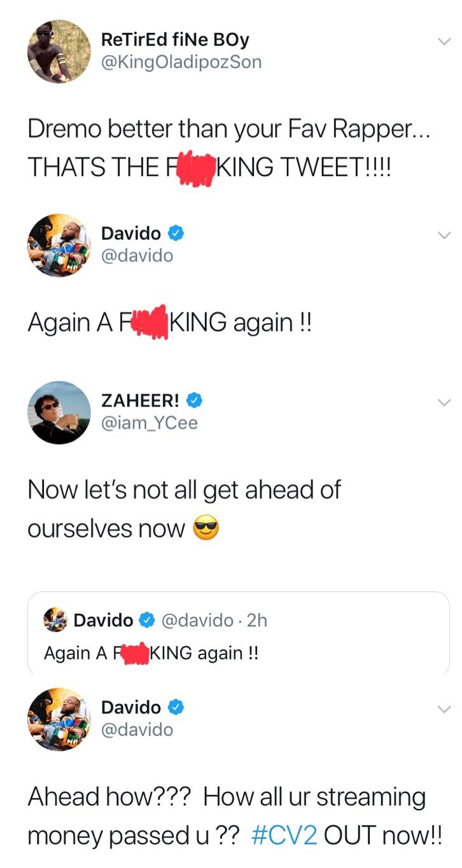Open the chevron menu on Davido's last tweet
Image resolution: width=462 pixels, height=868 pixels.
click(444, 709)
